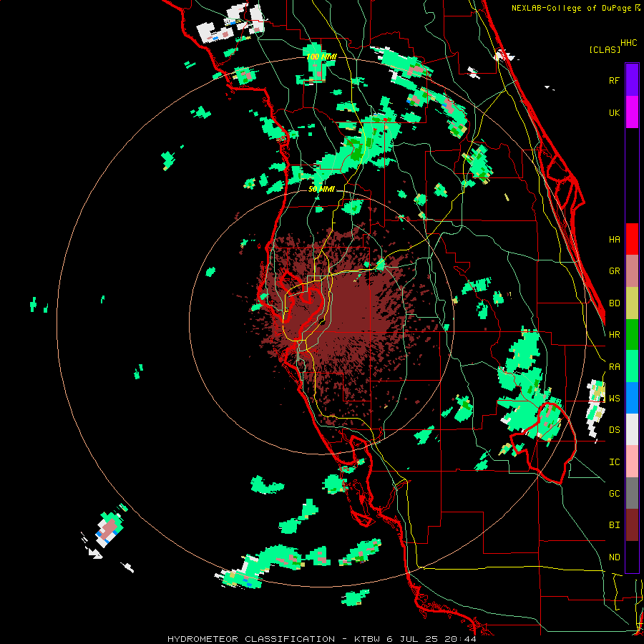
Task: Click the [CLAS] units label
Action: [x=605, y=50]
